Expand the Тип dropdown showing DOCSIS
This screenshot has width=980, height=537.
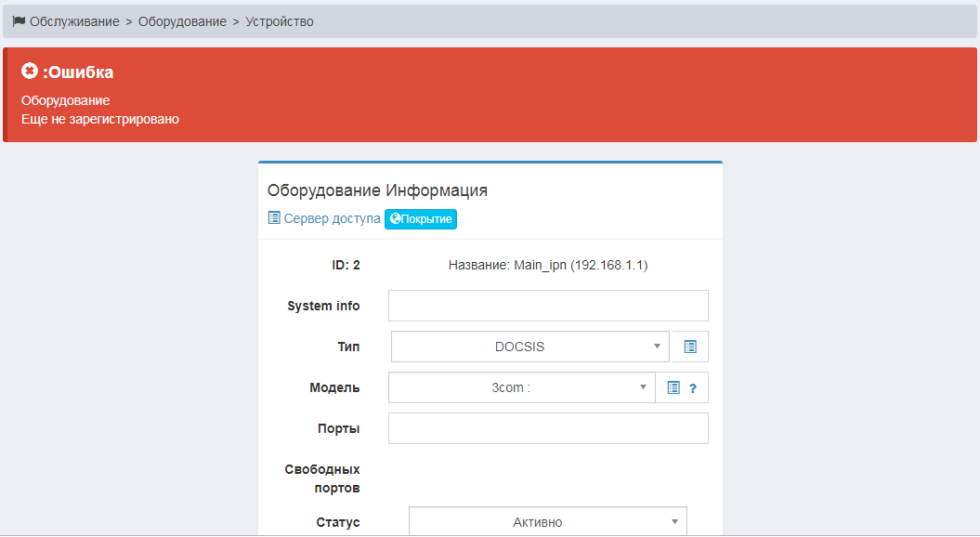519,347
